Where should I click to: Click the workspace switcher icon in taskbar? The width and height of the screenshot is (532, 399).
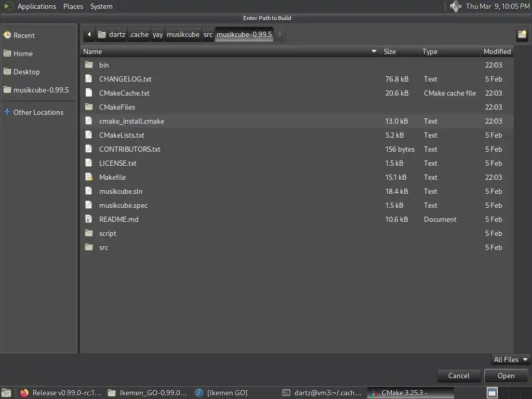[492, 393]
